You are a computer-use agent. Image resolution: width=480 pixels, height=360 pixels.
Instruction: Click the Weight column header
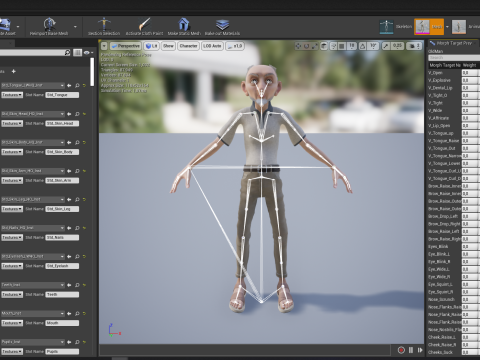[470, 65]
